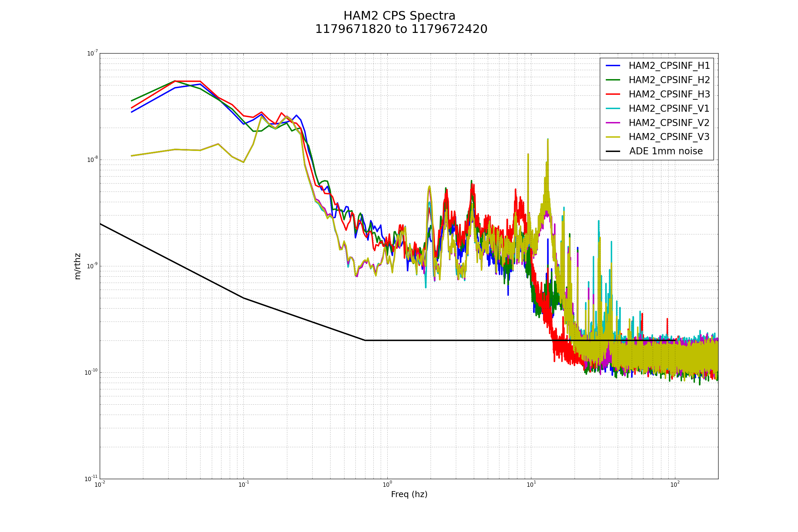This screenshot has height=532, width=798.
Task: Click the red H3 legend line swatch
Action: point(613,94)
